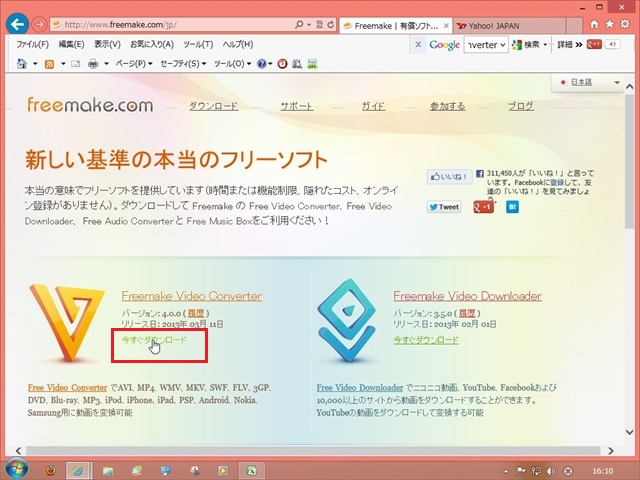Click 今すぐダウンロード under Video Downloader
The width and height of the screenshot is (640, 480).
[426, 340]
